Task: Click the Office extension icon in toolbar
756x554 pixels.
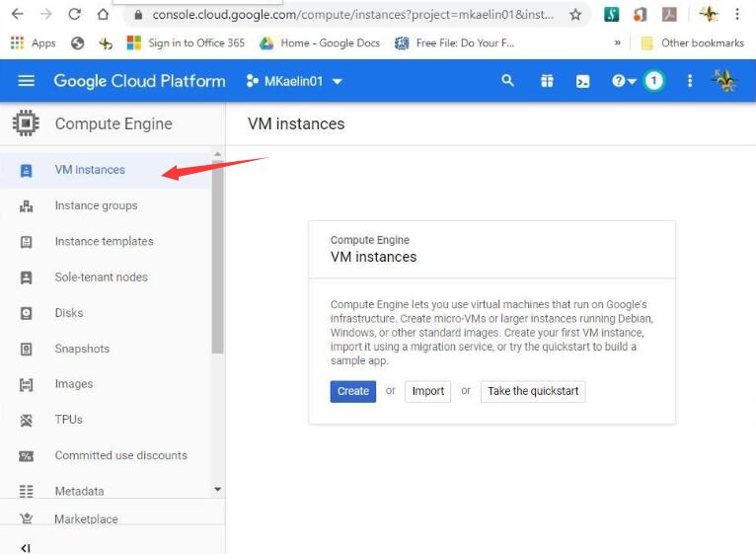Action: click(640, 15)
